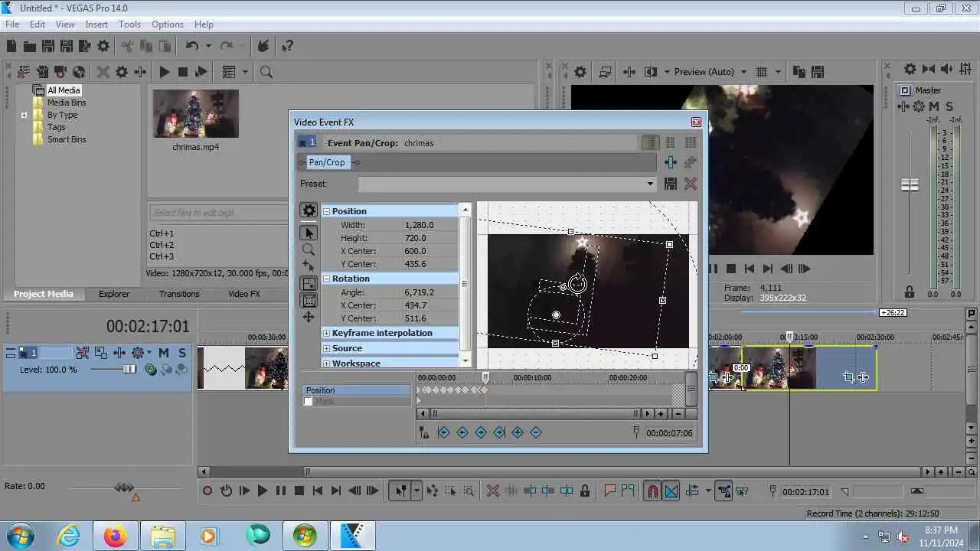
Task: Toggle Sync Cursor lock in keyframe bar
Action: coord(423,433)
